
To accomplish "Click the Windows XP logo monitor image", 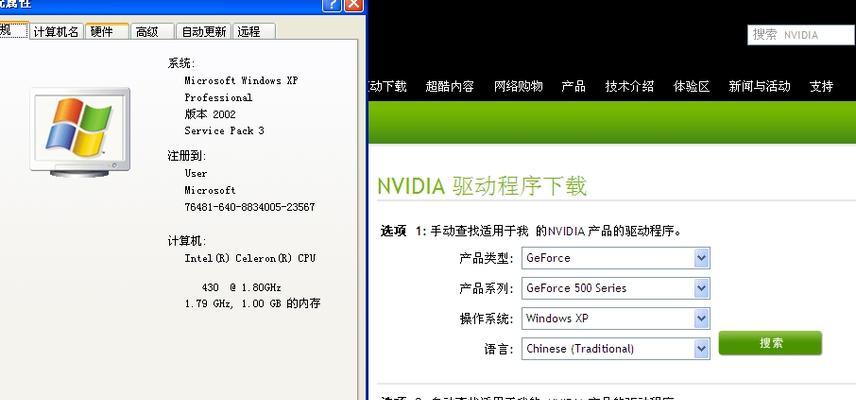I will (80, 132).
